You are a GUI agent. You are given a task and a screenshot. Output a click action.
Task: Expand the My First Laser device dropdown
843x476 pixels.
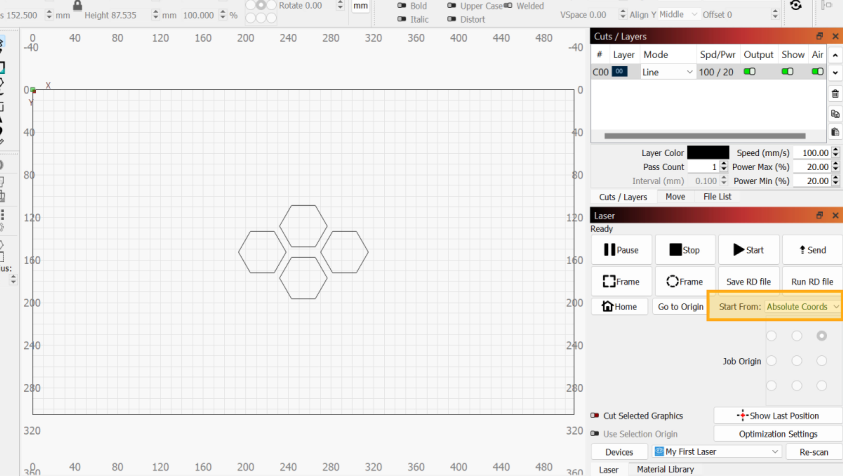(715, 452)
